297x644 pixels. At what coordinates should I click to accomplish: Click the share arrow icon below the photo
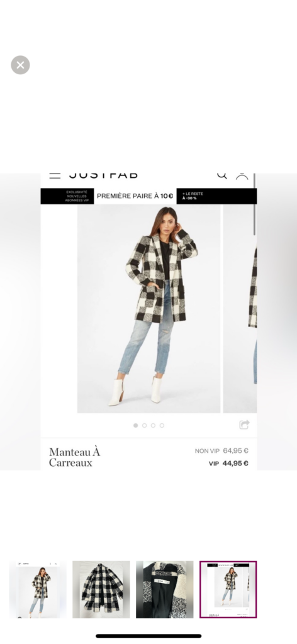pos(244,425)
